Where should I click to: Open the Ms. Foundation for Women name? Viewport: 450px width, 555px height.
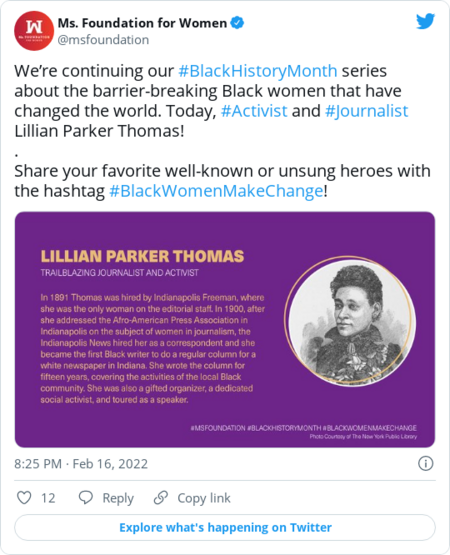pyautogui.click(x=142, y=23)
